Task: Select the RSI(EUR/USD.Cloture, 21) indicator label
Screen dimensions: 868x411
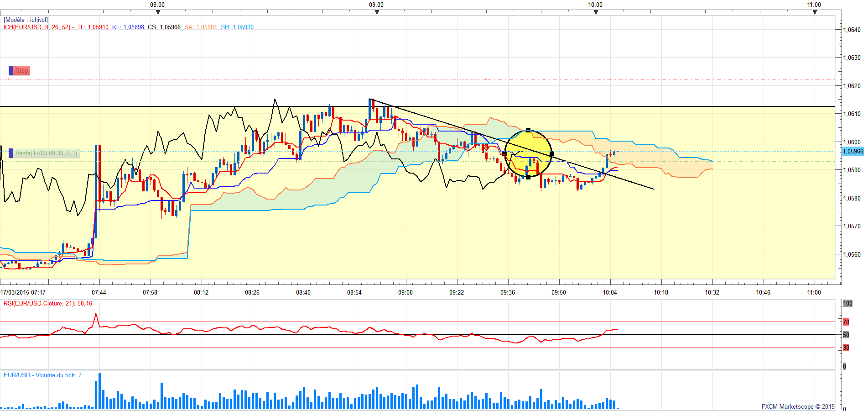Action: (x=48, y=304)
